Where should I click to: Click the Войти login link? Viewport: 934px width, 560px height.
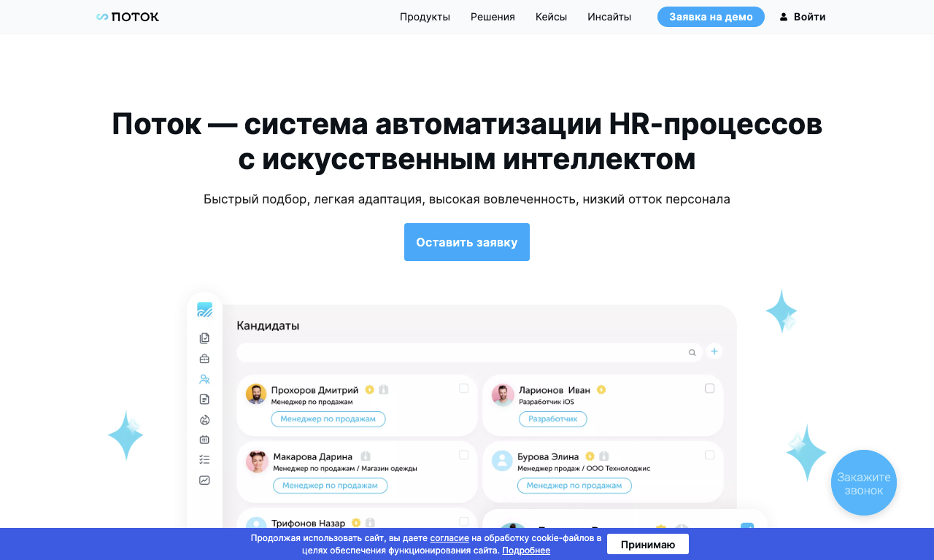pyautogui.click(x=809, y=17)
